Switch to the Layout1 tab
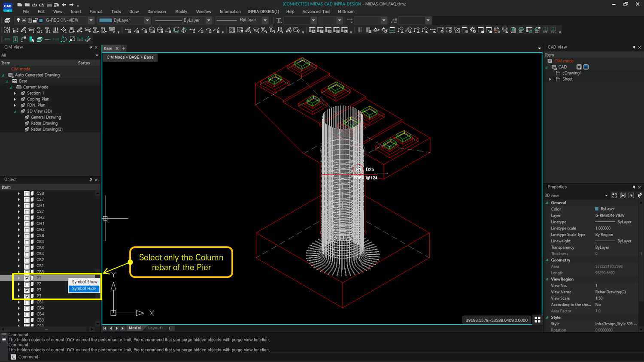Viewport: 644px width, 362px height. (x=155, y=328)
